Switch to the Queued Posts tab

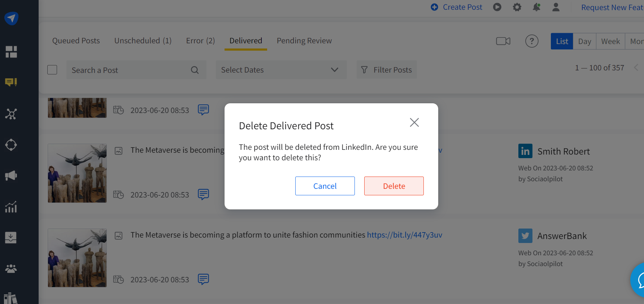76,41
